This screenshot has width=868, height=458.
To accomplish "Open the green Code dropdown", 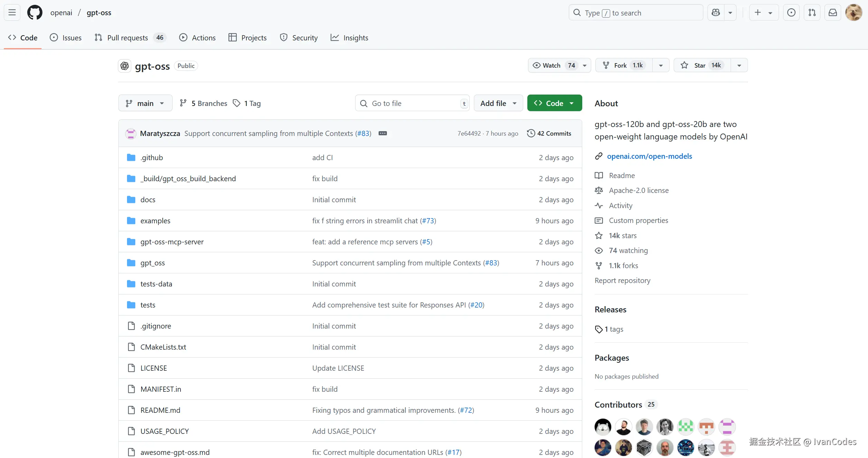I will (x=554, y=103).
